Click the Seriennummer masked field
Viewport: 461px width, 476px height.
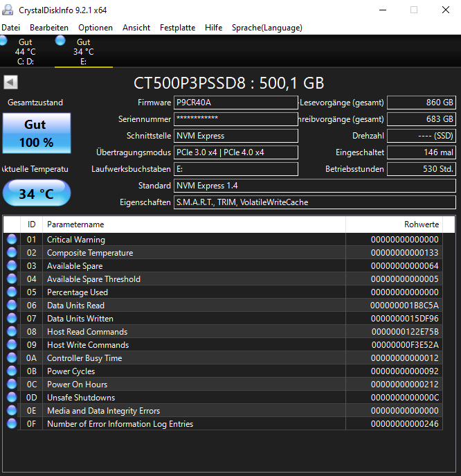pyautogui.click(x=235, y=119)
